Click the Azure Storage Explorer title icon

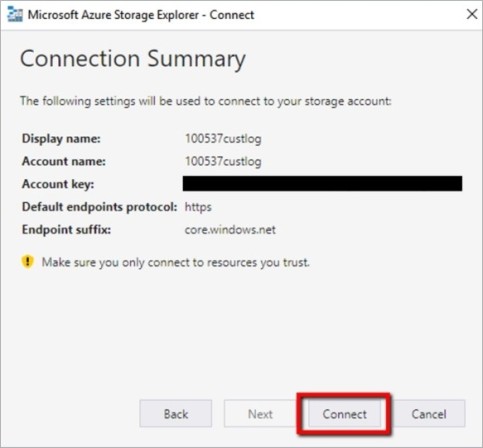click(15, 15)
